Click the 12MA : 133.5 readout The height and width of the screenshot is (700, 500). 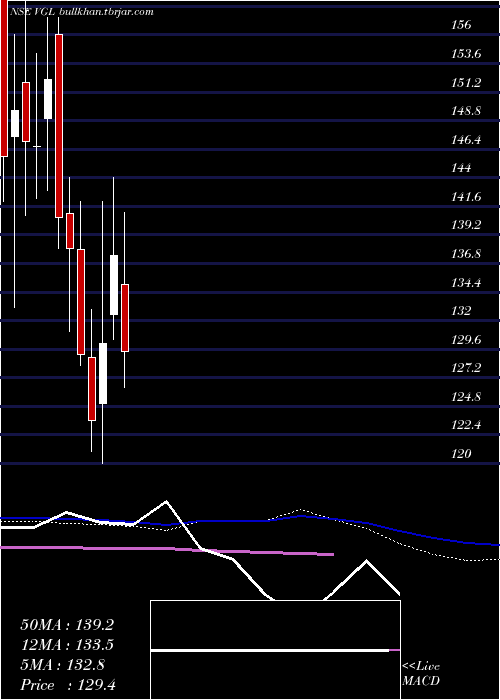tap(67, 645)
